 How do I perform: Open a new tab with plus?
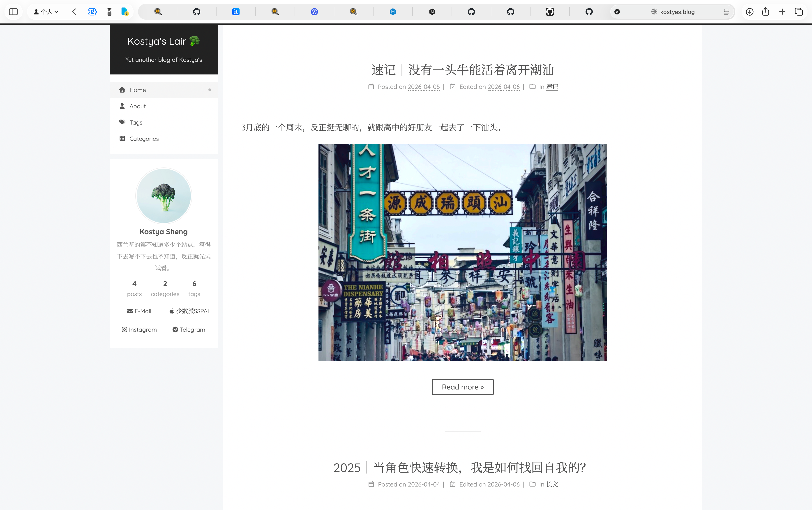pyautogui.click(x=782, y=12)
